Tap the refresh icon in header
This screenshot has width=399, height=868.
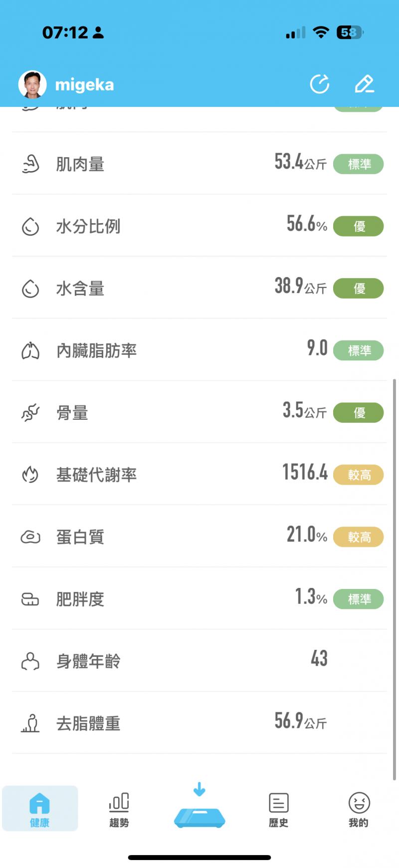pos(320,84)
